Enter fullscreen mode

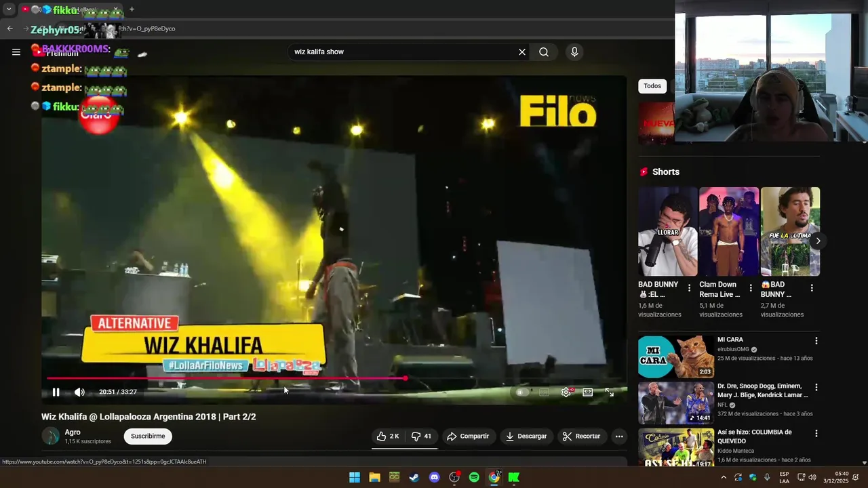click(609, 392)
